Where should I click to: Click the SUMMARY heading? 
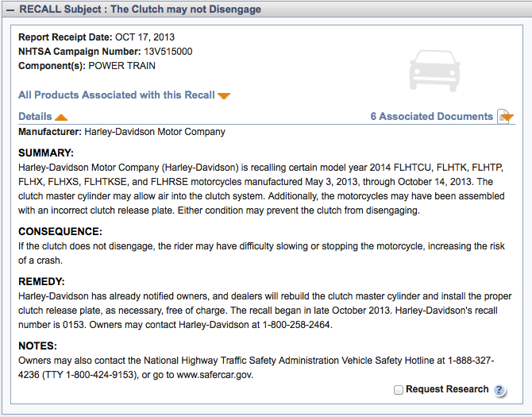point(46,153)
